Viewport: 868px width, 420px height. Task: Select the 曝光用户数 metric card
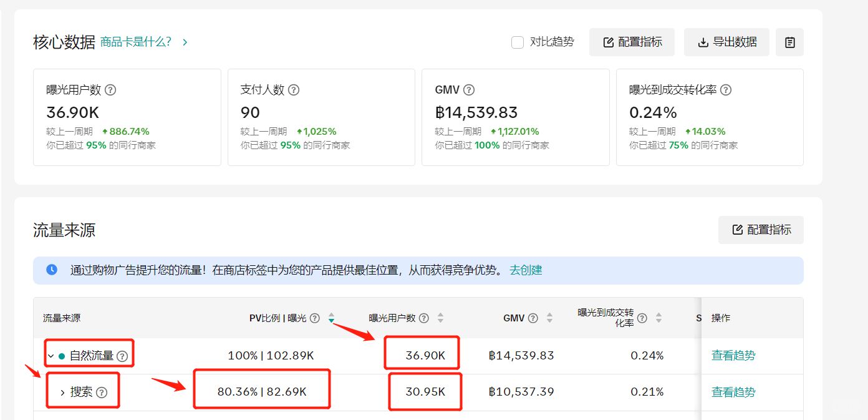pos(127,117)
